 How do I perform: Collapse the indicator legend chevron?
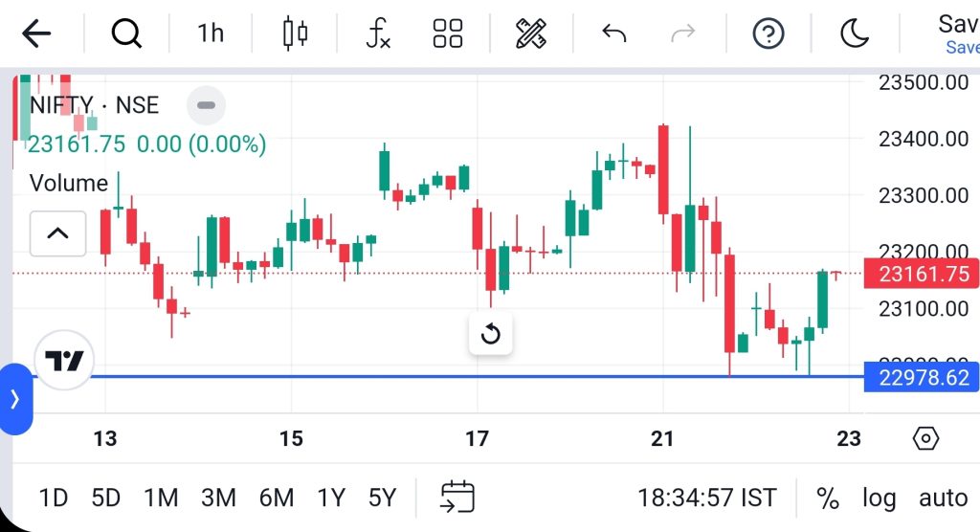[x=57, y=233]
